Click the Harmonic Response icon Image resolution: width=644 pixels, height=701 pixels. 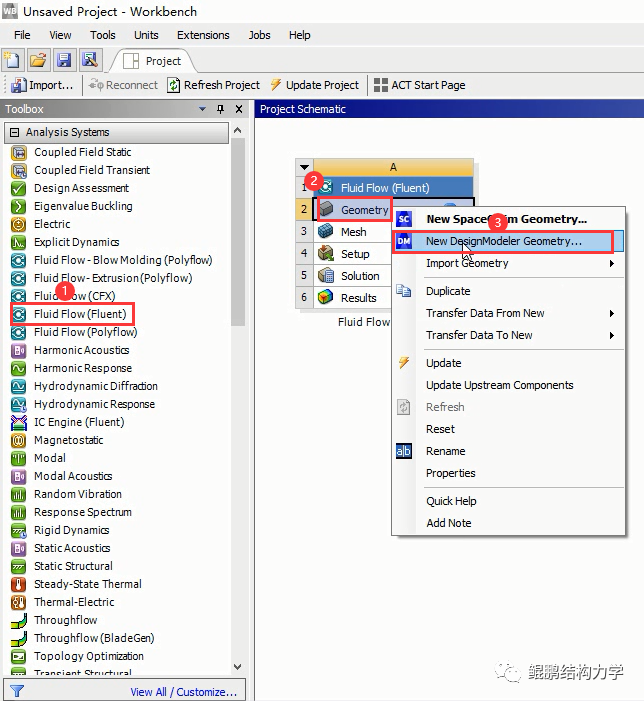[x=18, y=368]
